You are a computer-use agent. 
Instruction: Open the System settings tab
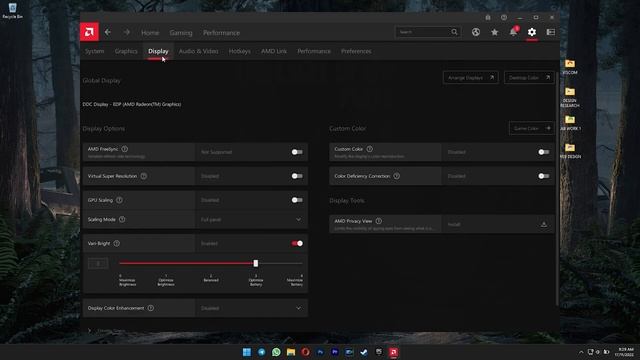coord(95,51)
